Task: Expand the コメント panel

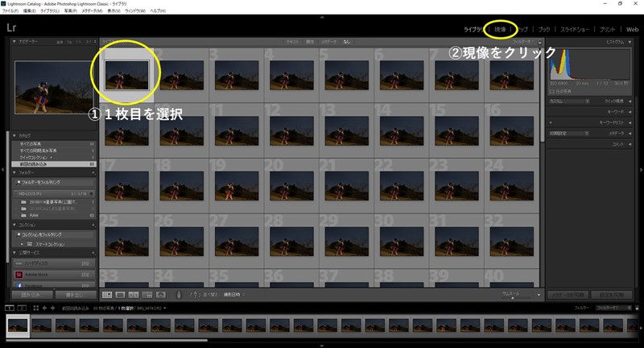Action: (630, 144)
